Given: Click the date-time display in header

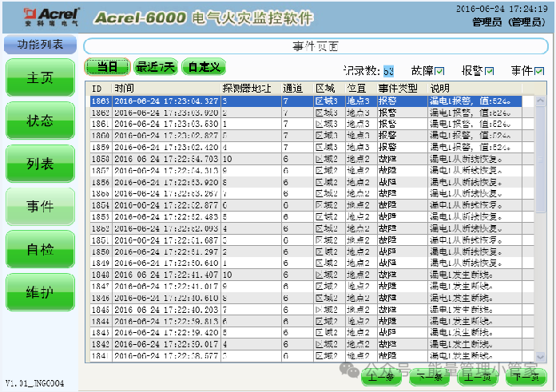Looking at the screenshot, I should (x=502, y=9).
